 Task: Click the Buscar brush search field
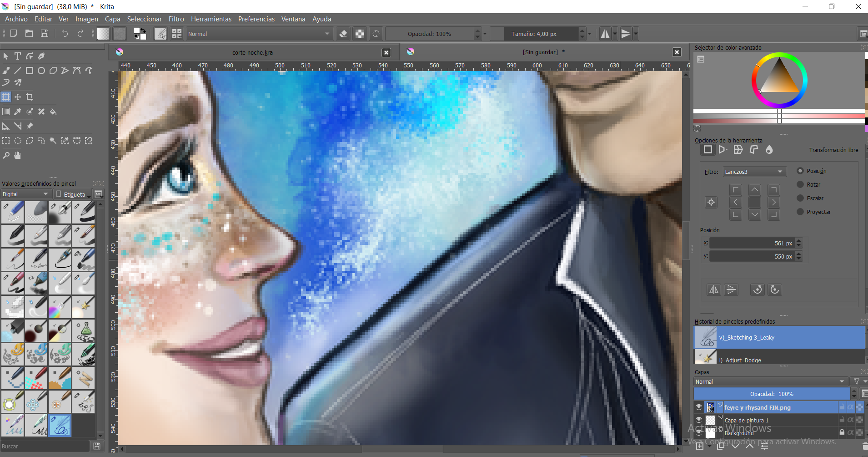click(45, 447)
